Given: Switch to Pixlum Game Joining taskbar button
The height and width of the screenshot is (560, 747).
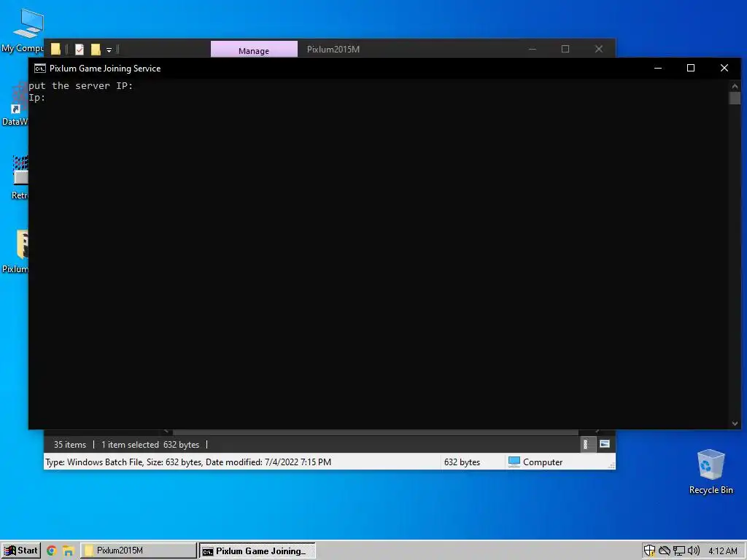Looking at the screenshot, I should 258,551.
